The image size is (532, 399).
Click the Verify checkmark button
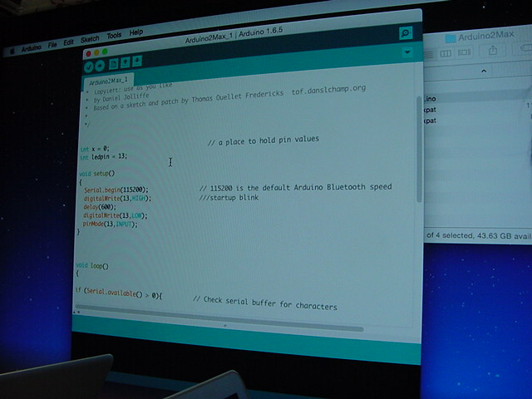pos(89,66)
